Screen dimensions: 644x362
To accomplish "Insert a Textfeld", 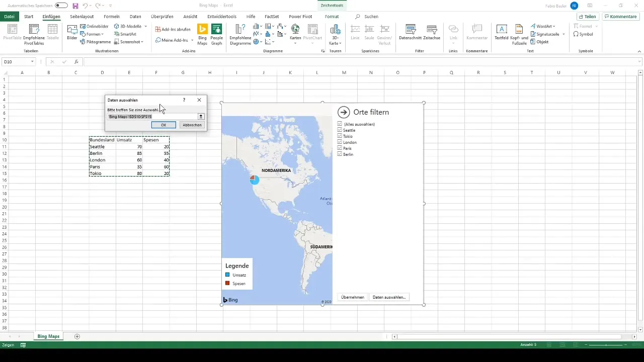I will [501, 32].
